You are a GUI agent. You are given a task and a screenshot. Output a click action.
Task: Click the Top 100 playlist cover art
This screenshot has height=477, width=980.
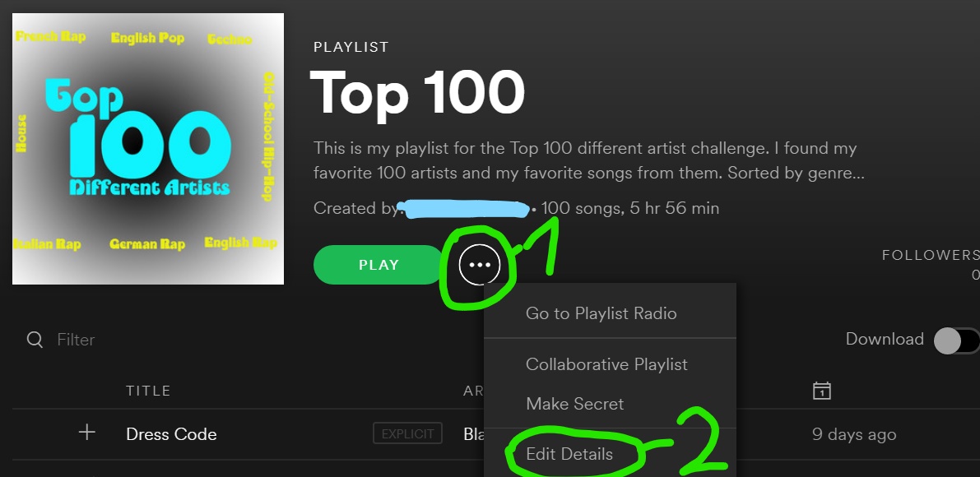tap(148, 149)
